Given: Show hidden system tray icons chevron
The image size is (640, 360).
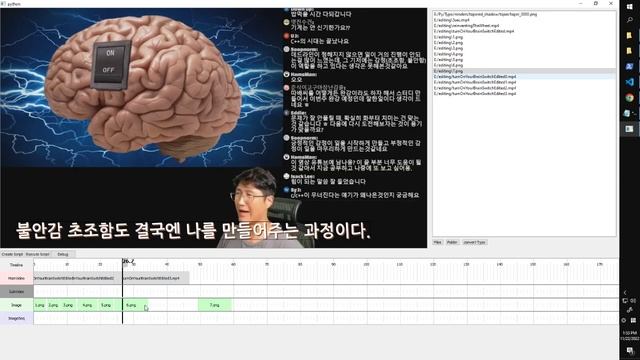Looking at the screenshot, I should click(625, 293).
